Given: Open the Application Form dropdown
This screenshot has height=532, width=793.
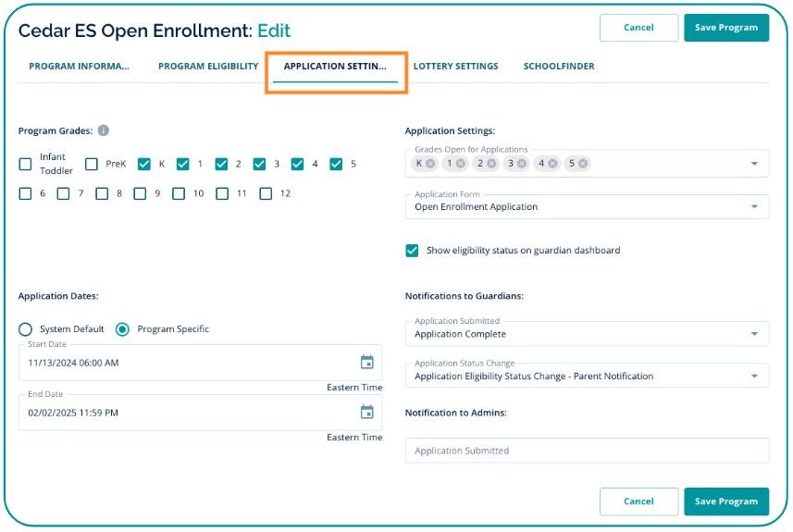Looking at the screenshot, I should [755, 207].
